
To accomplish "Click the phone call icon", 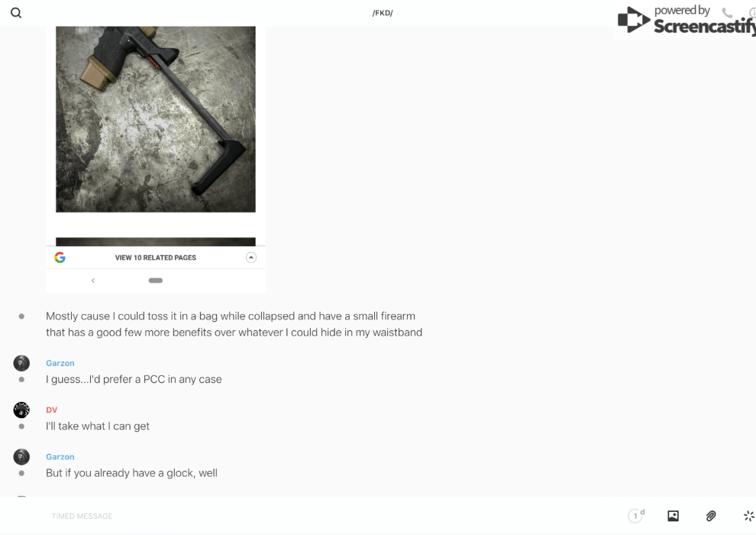I will point(727,12).
